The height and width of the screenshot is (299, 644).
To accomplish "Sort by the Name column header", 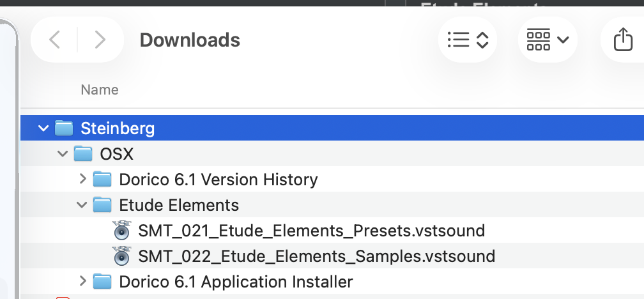I will pyautogui.click(x=100, y=90).
